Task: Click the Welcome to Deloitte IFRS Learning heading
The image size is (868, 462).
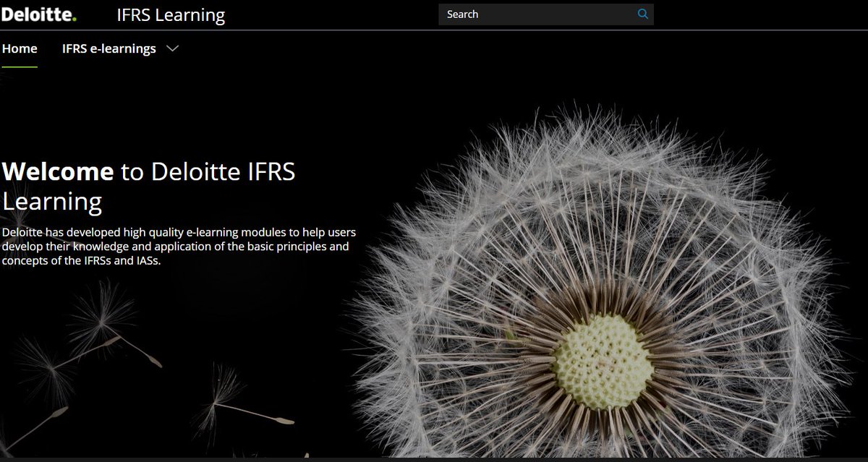Action: coord(149,186)
